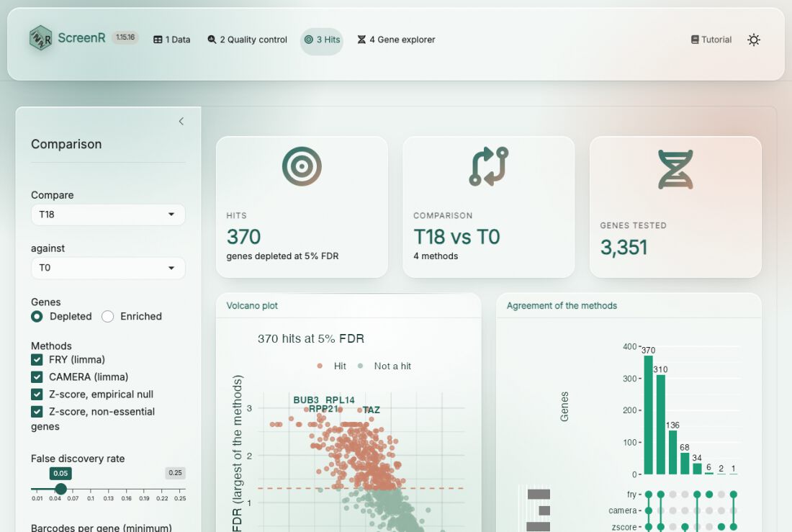
Task: Open the Tutorial link
Action: pyautogui.click(x=711, y=40)
